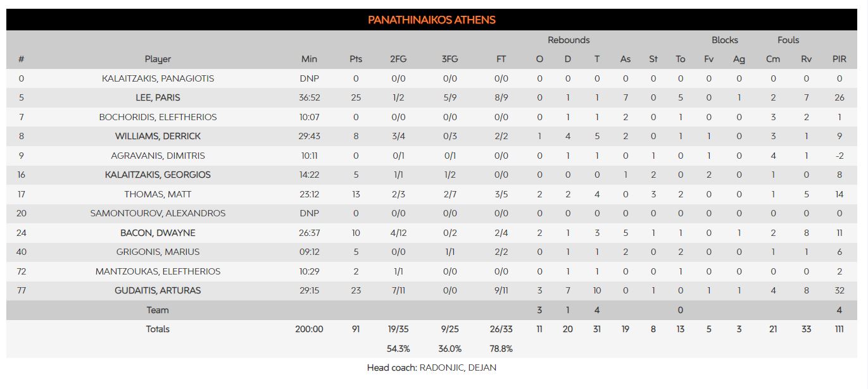The height and width of the screenshot is (389, 868).
Task: Click the PIR column header
Action: coord(839,59)
